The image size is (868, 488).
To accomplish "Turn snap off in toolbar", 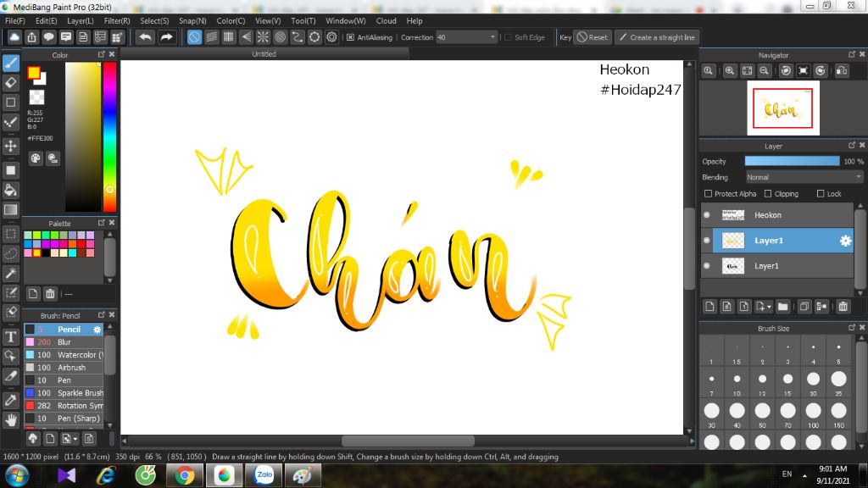I will click(x=194, y=37).
